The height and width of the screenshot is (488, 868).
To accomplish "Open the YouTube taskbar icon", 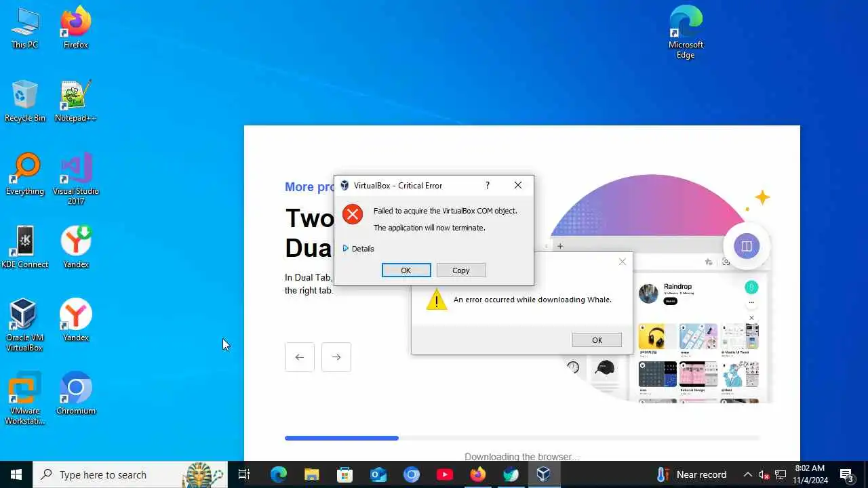I will [x=444, y=474].
